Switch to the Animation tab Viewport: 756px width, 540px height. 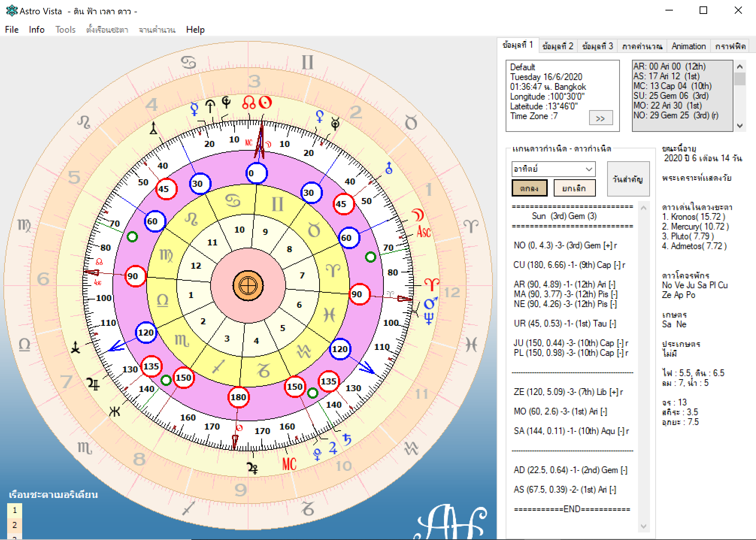688,46
